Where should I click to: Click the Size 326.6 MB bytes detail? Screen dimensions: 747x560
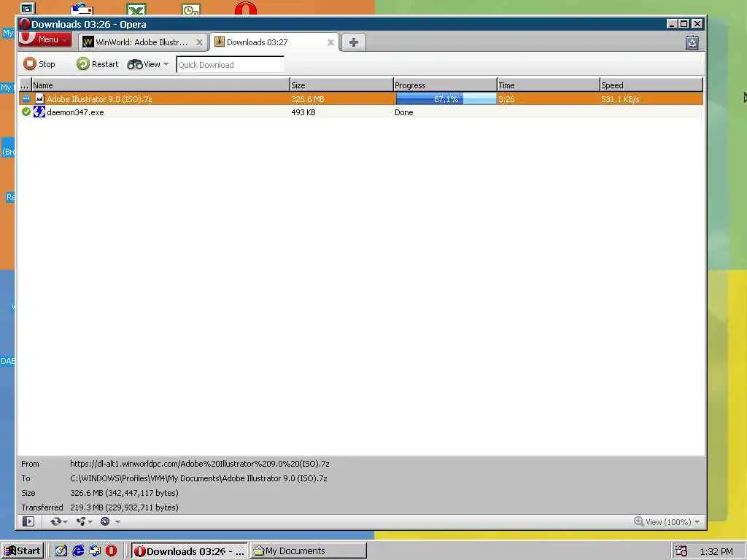[124, 493]
